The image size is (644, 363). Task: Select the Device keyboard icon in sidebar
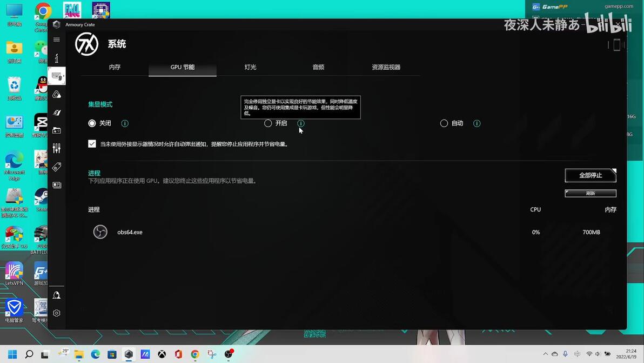pos(57,76)
